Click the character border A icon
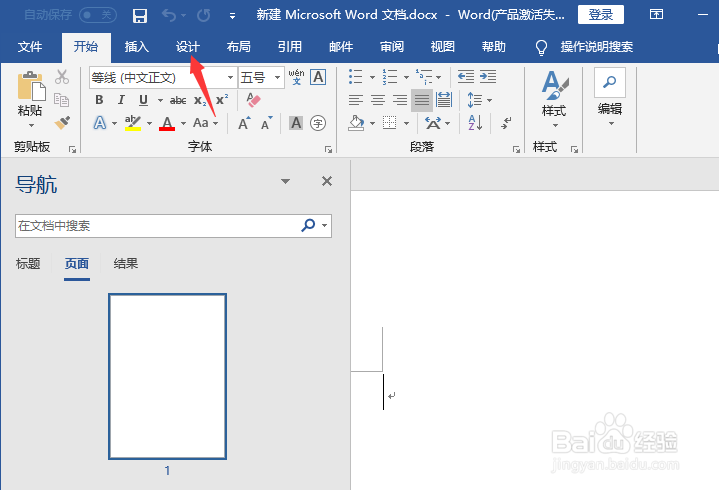Viewport: 719px width, 490px height. (x=318, y=77)
